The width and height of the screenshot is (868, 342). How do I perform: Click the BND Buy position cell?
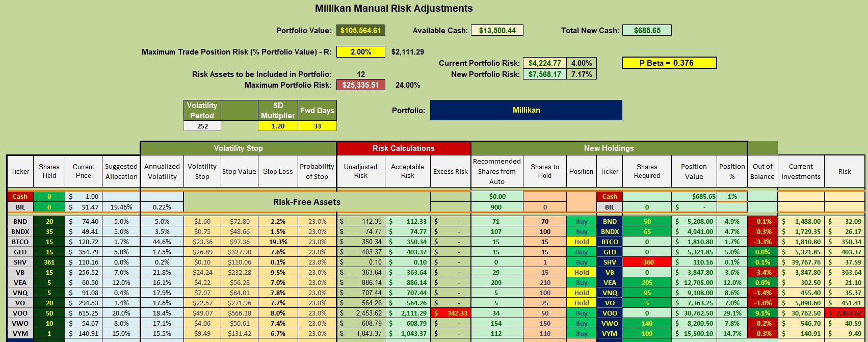582,221
